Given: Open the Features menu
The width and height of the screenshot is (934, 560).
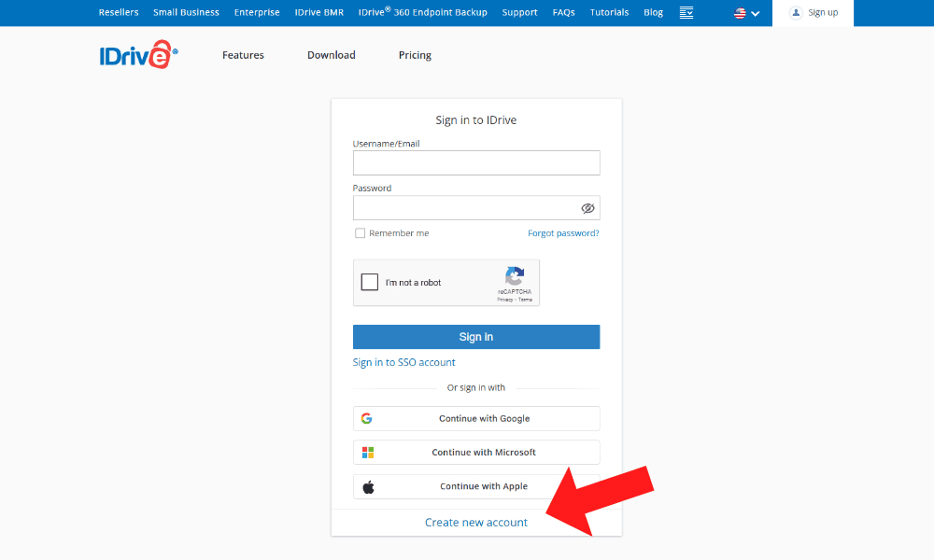Looking at the screenshot, I should (x=243, y=55).
